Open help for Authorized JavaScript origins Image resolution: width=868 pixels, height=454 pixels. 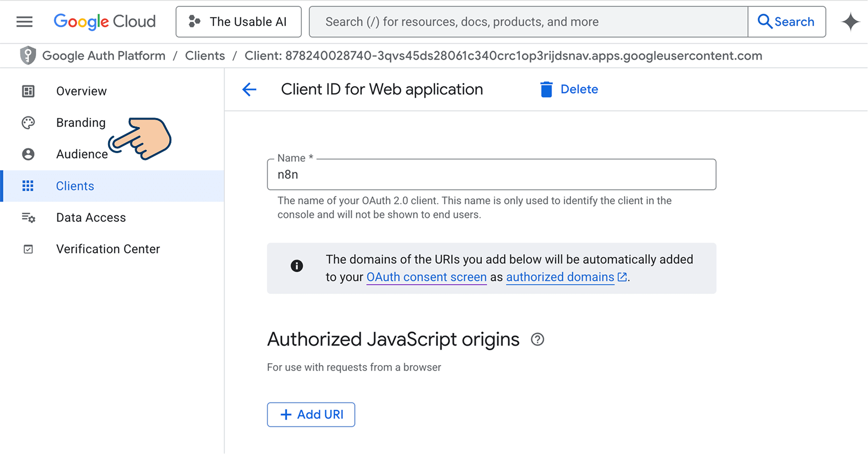538,339
